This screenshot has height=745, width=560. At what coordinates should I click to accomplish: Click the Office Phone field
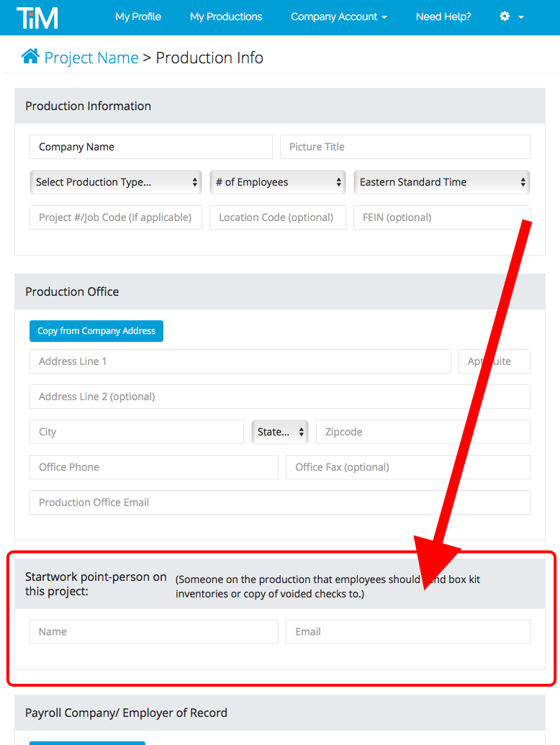click(154, 467)
